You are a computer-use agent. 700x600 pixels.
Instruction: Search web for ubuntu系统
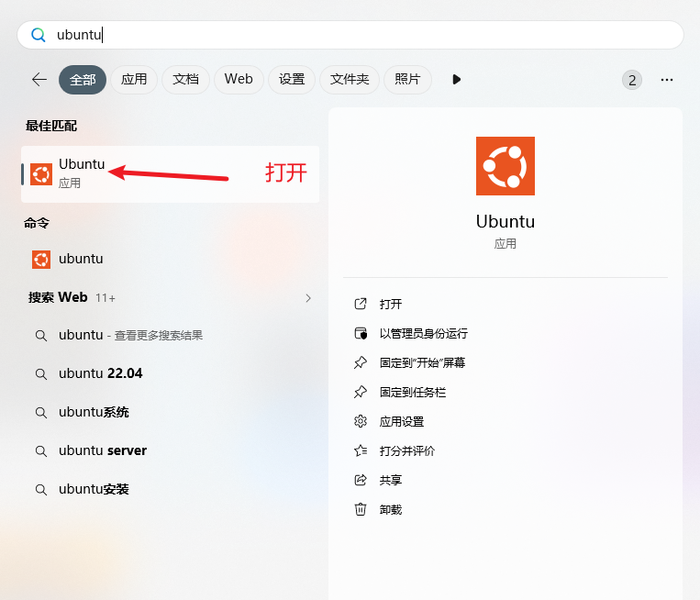tap(170, 412)
